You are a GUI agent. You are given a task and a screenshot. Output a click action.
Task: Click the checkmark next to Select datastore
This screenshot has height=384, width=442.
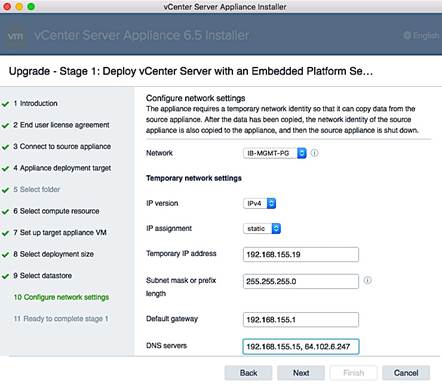coord(5,276)
